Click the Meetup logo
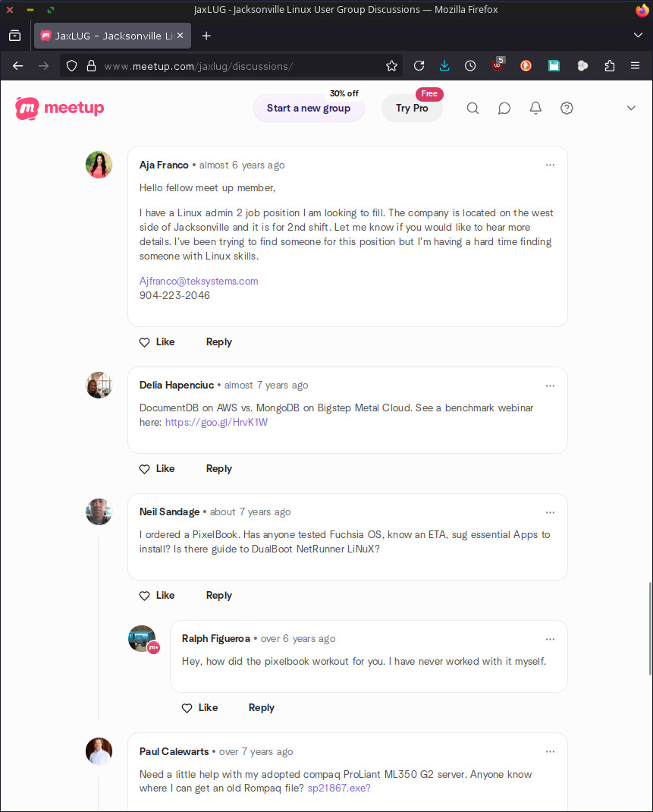The height and width of the screenshot is (812, 653). click(x=60, y=108)
